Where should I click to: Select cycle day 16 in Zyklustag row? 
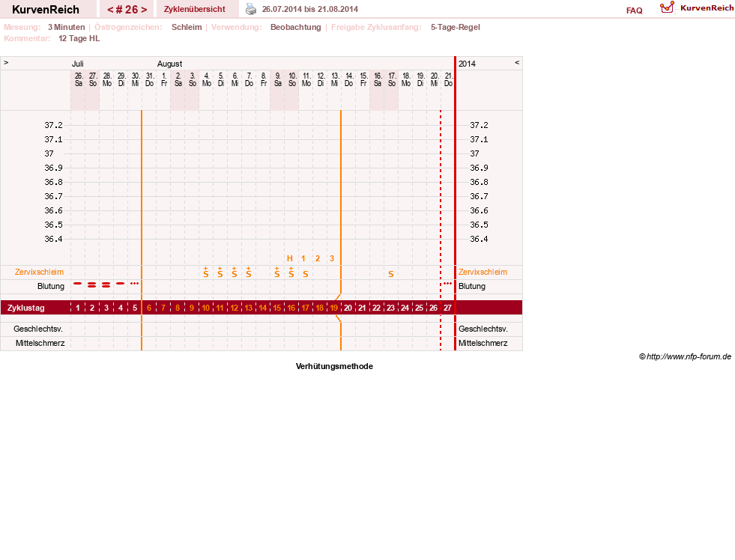pyautogui.click(x=291, y=308)
